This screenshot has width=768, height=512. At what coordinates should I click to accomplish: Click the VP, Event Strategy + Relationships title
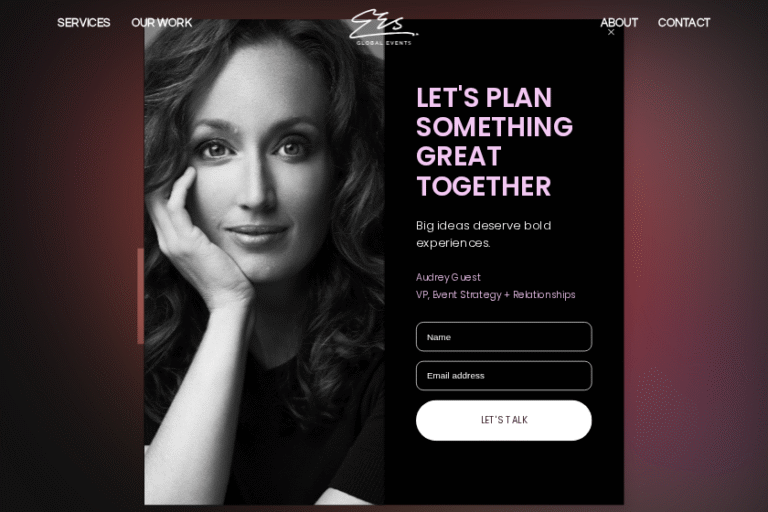(496, 294)
